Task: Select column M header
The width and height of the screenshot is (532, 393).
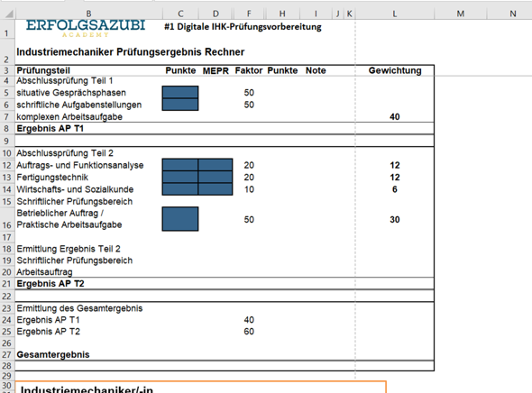Action: click(461, 14)
